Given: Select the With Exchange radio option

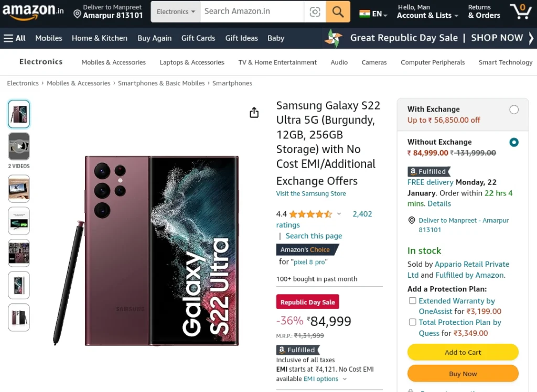Looking at the screenshot, I should coord(514,110).
